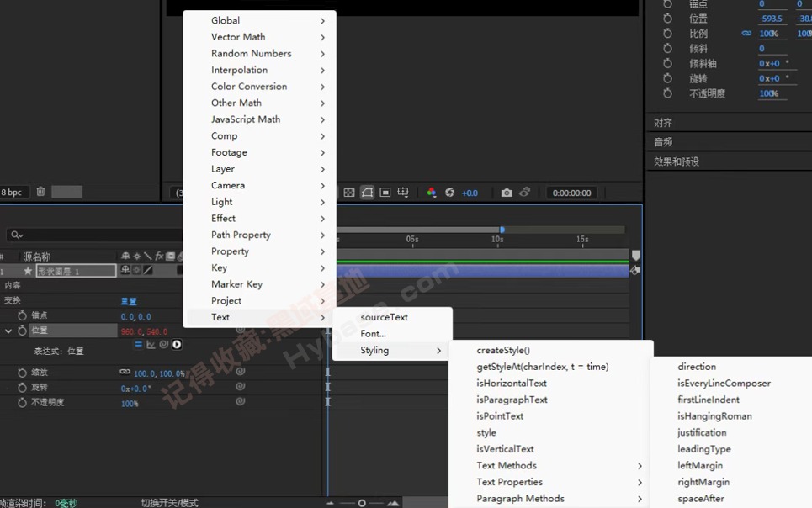Expand the Path Property submenu arrow
This screenshot has height=508, width=812.
pos(322,235)
